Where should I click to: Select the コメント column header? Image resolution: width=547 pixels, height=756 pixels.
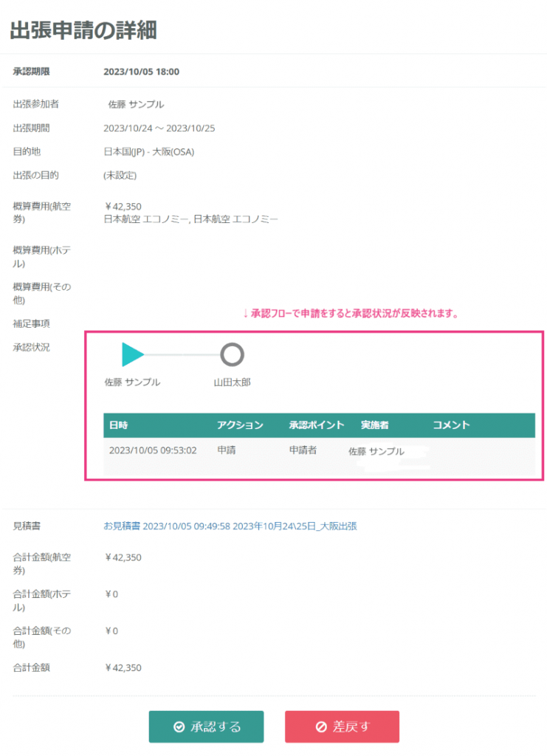pyautogui.click(x=451, y=425)
